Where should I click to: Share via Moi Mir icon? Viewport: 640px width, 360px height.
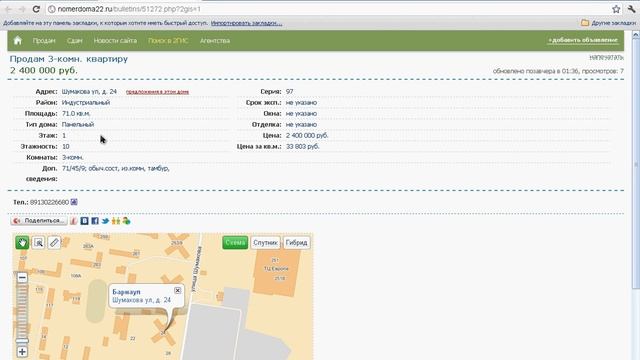(127, 221)
